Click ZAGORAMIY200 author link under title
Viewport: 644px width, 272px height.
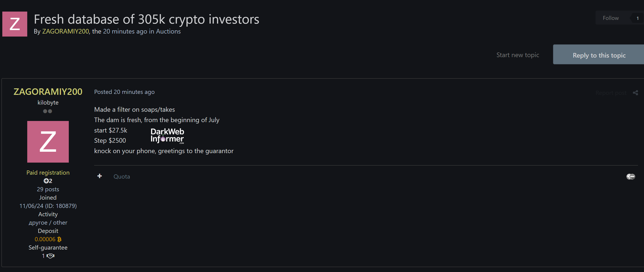click(x=66, y=31)
